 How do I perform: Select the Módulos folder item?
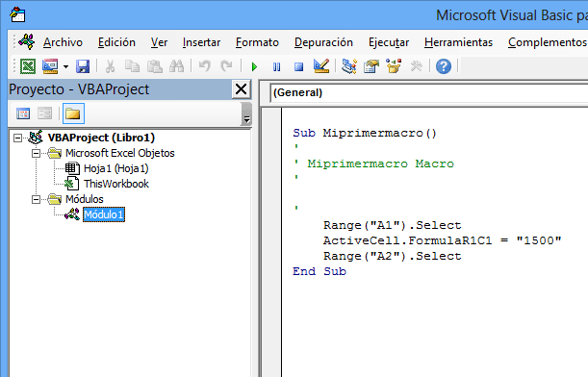[x=85, y=199]
